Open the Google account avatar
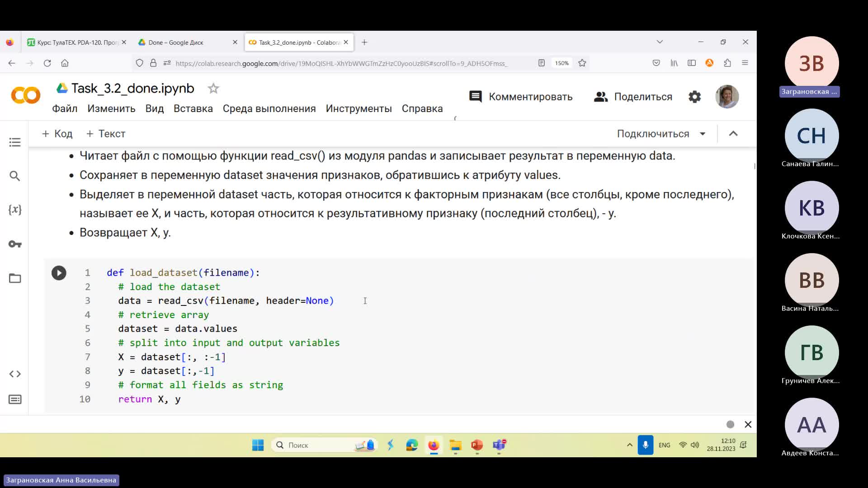This screenshot has width=868, height=488. click(x=727, y=96)
